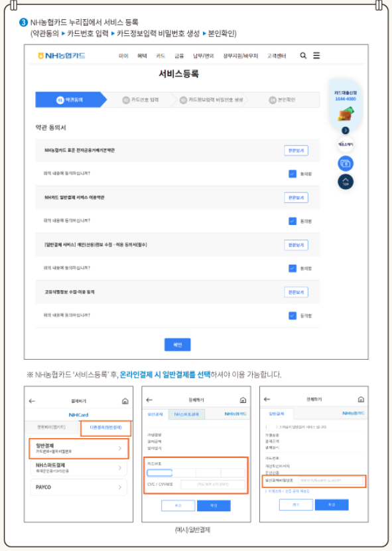
Task: Select NH스마트결제 tab in middle phone screen
Action: coord(186,414)
